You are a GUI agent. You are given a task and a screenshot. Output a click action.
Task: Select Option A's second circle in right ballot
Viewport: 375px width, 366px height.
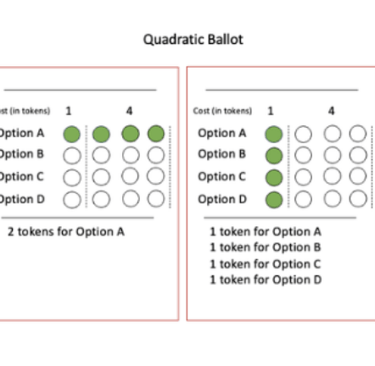point(303,134)
